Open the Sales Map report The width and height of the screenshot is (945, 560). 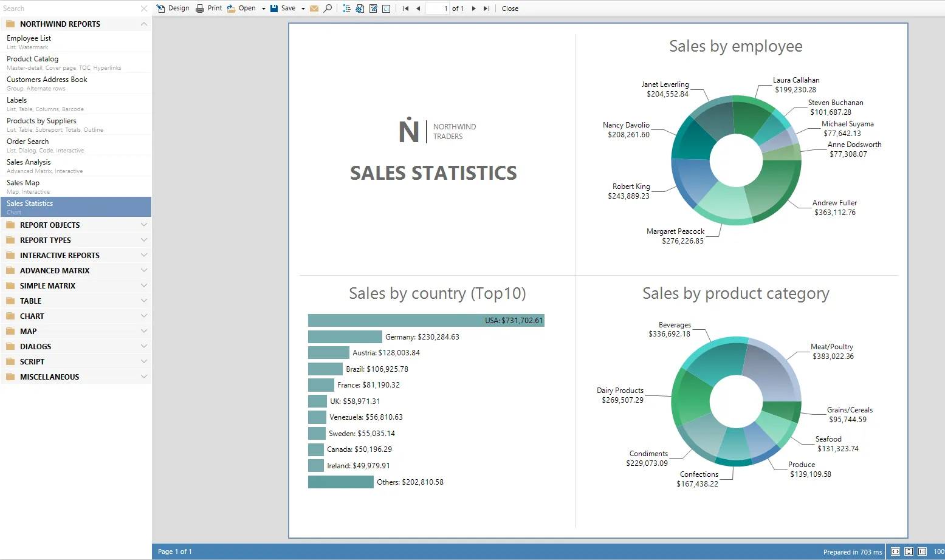pyautogui.click(x=76, y=186)
